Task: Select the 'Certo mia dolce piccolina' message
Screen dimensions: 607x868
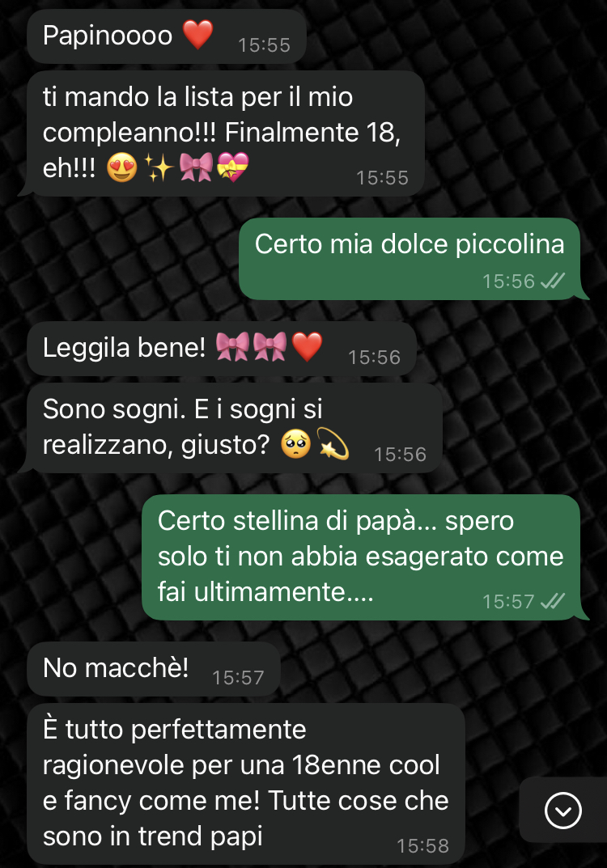Action: (x=410, y=259)
